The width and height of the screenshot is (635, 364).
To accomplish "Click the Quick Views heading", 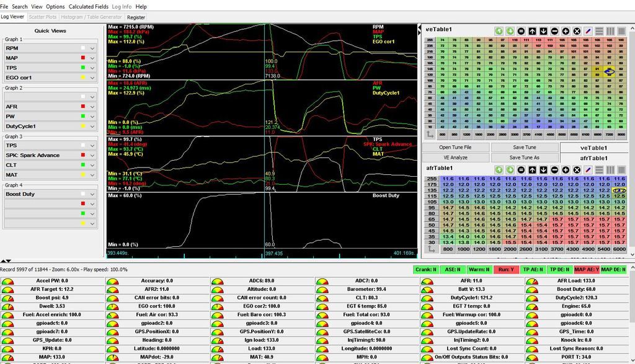I will point(50,31).
